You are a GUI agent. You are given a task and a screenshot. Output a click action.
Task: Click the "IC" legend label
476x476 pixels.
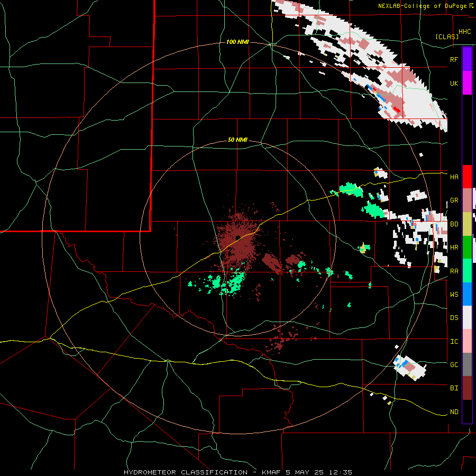[454, 342]
